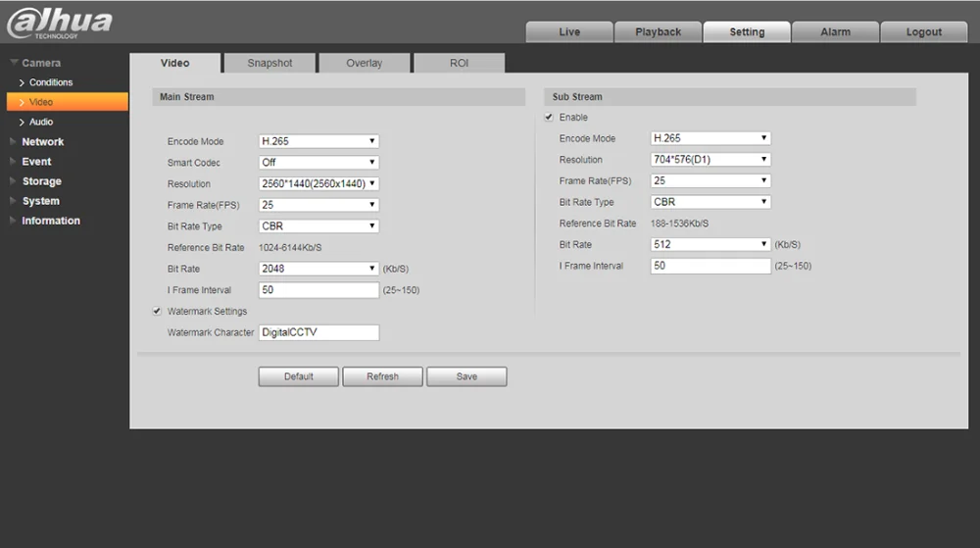Image resolution: width=980 pixels, height=548 pixels.
Task: Open the ROI tab
Action: (460, 63)
